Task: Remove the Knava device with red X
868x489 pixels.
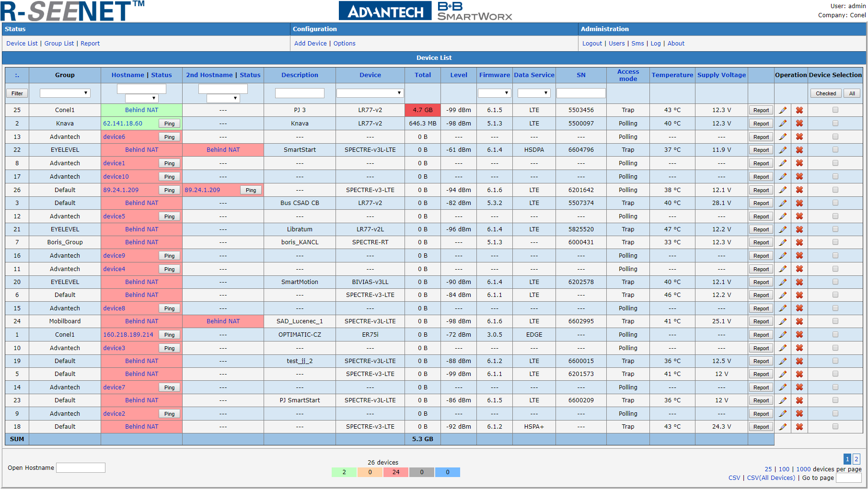Action: 799,124
